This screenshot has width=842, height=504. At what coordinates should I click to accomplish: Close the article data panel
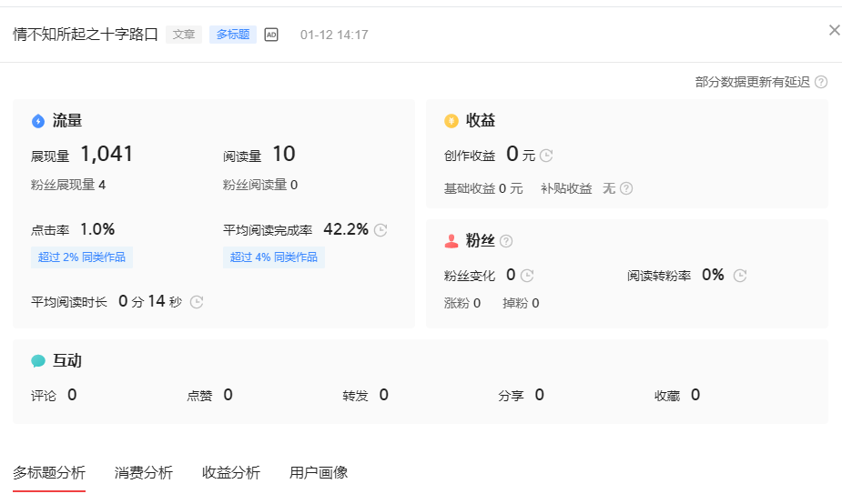834,30
